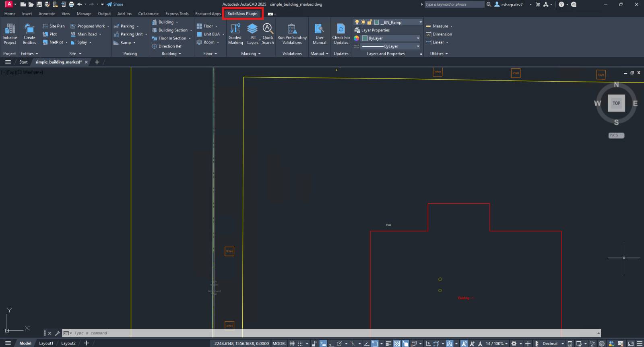Screen dimensions: 644x347
Task: Open the Express Tools tab
Action: coord(177,14)
